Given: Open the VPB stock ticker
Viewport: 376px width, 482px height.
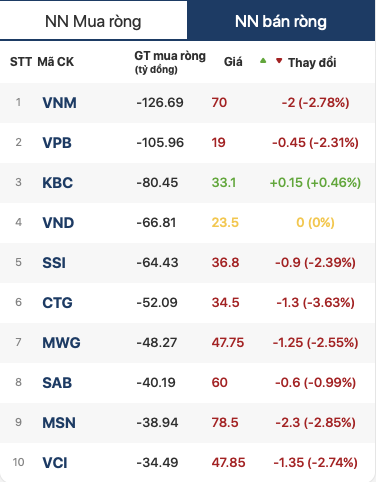Looking at the screenshot, I should click(57, 143).
